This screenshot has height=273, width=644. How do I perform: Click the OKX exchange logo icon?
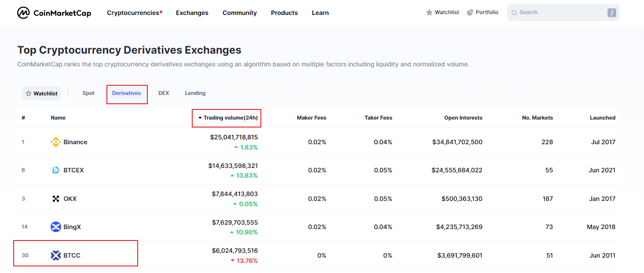tap(55, 199)
